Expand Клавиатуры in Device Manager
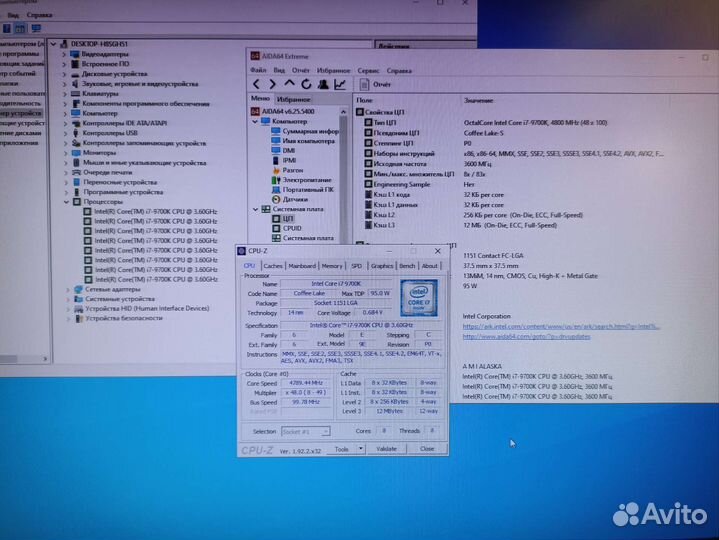 click(64, 94)
